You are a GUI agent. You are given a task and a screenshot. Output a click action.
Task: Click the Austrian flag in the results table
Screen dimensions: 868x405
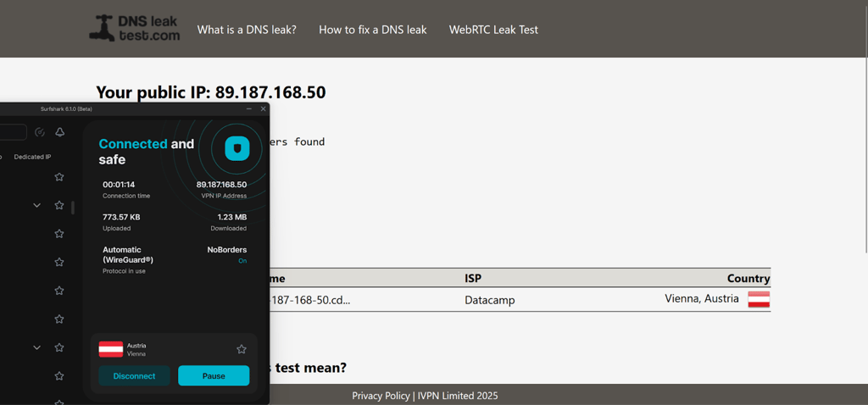pyautogui.click(x=759, y=299)
